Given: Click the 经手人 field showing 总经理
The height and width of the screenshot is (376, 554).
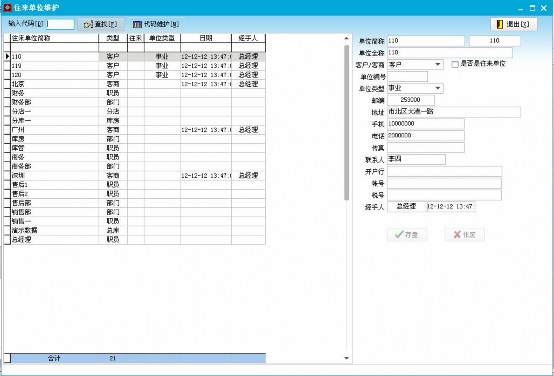Looking at the screenshot, I should pos(407,207).
